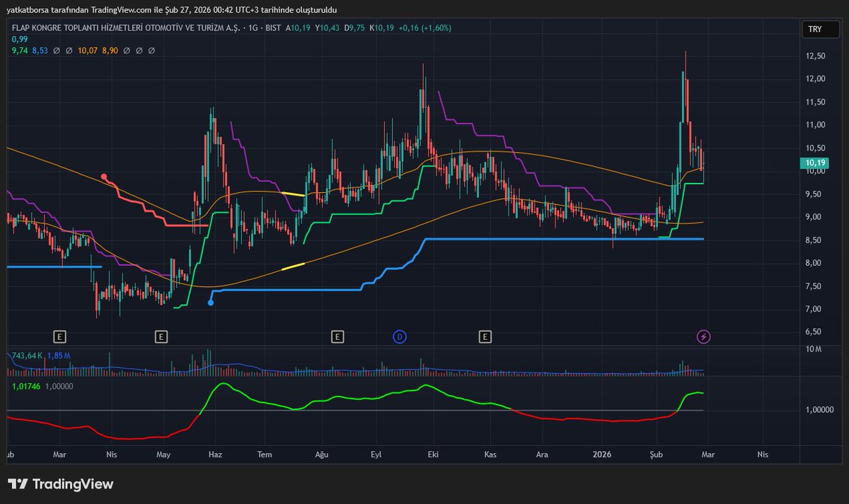Select the low value D9,75
Screen dimensions: 849x504
coord(354,28)
